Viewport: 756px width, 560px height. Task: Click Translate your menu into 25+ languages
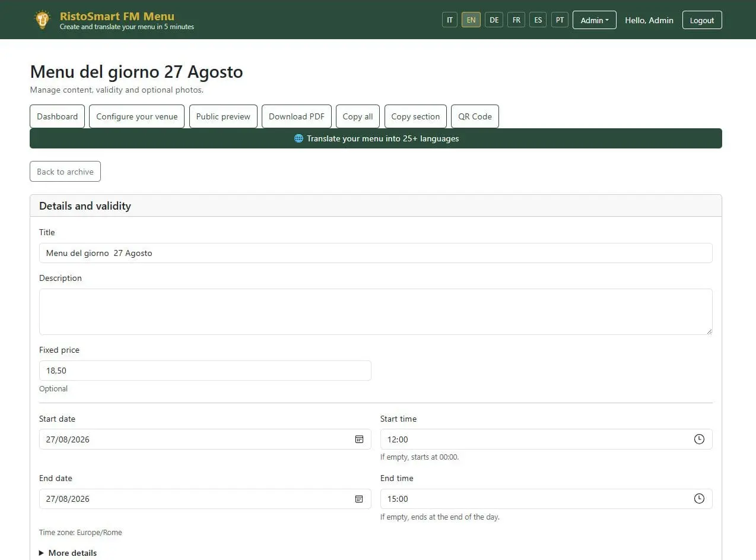[x=376, y=138]
